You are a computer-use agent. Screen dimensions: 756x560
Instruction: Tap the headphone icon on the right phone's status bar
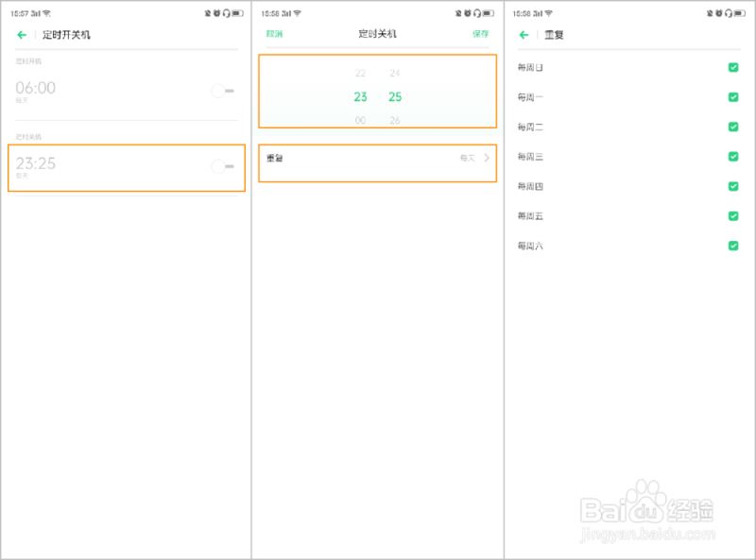pos(728,13)
